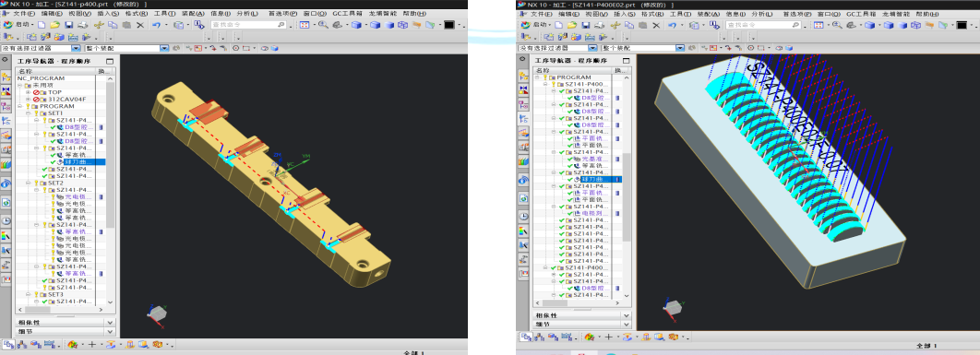Open the 整个装配 dropdown in the right window

point(643,48)
